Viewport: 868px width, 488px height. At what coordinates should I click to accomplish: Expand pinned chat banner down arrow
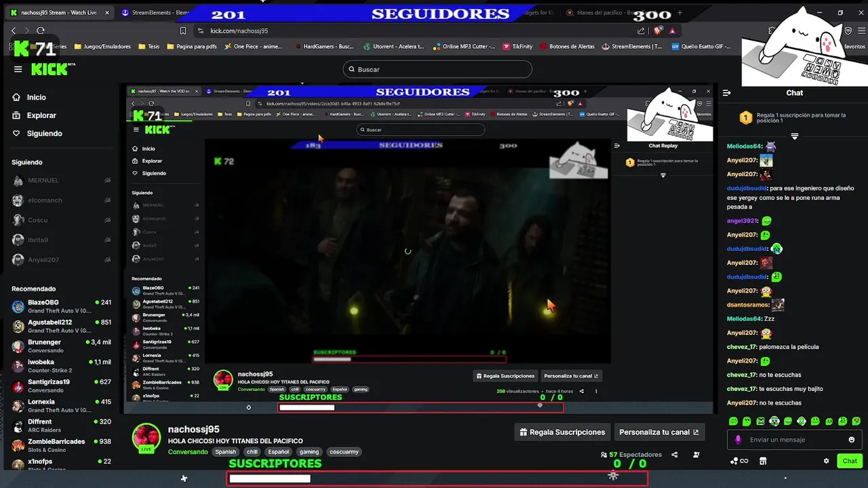(x=795, y=136)
